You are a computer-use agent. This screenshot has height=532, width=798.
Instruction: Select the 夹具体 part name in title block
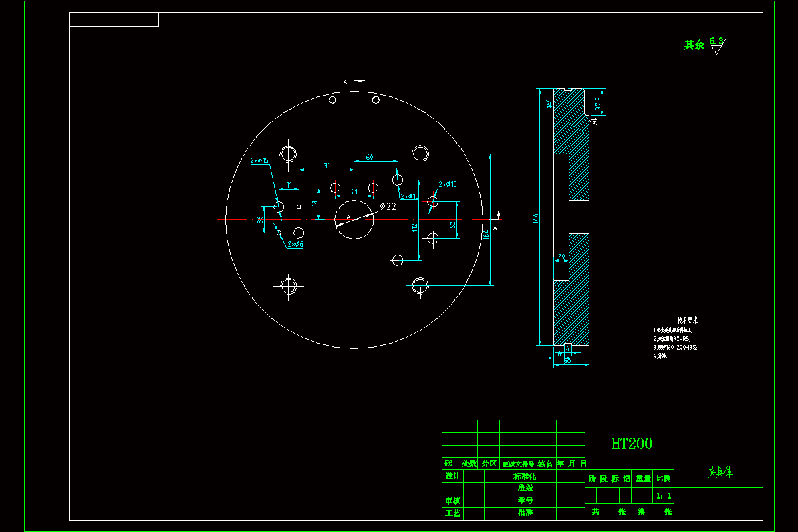(720, 473)
